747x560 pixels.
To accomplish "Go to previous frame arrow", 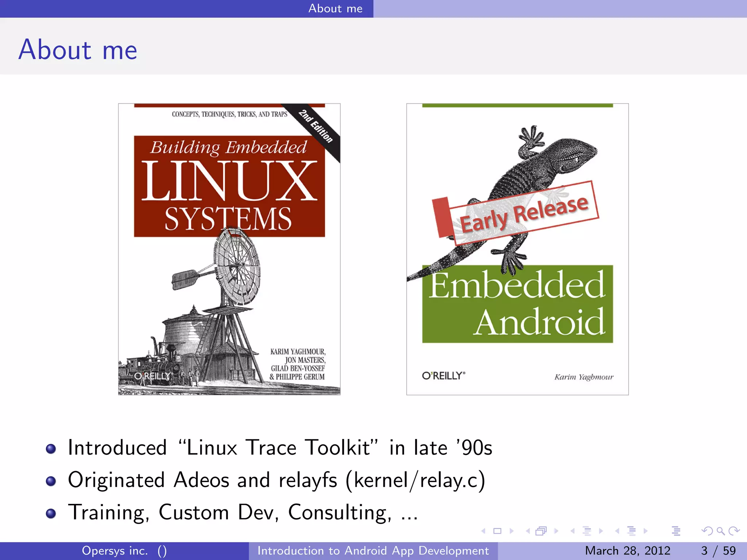I will tap(528, 531).
